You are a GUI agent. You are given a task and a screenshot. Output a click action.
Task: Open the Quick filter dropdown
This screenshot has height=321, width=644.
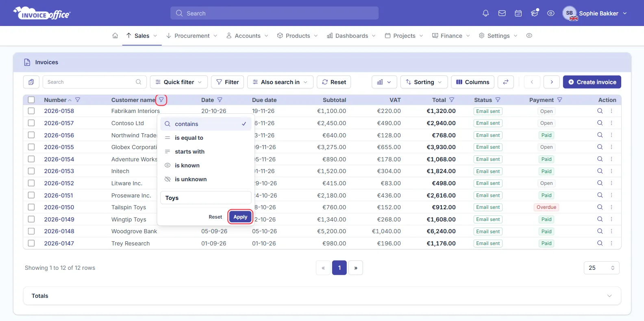pyautogui.click(x=179, y=82)
